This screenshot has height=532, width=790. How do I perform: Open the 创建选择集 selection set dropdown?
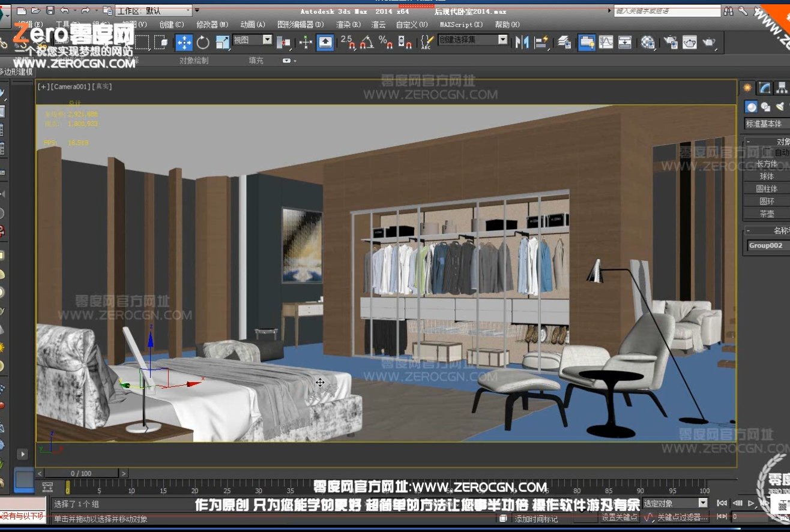click(472, 40)
